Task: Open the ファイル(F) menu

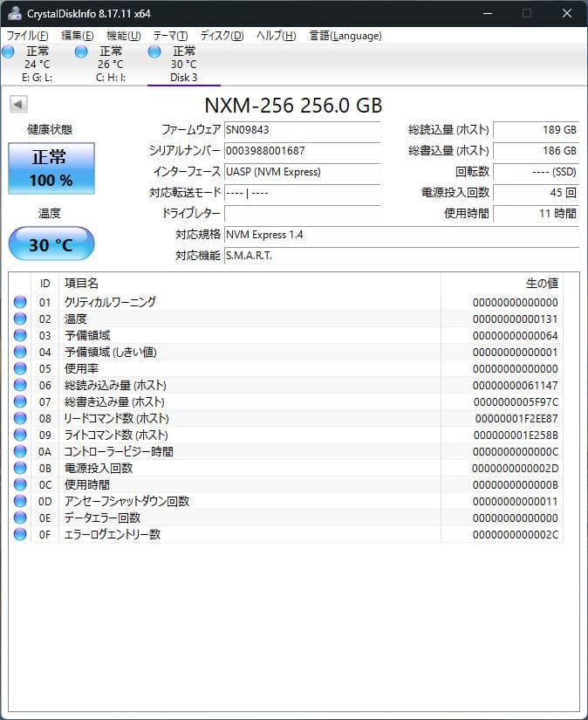Action: pos(28,36)
